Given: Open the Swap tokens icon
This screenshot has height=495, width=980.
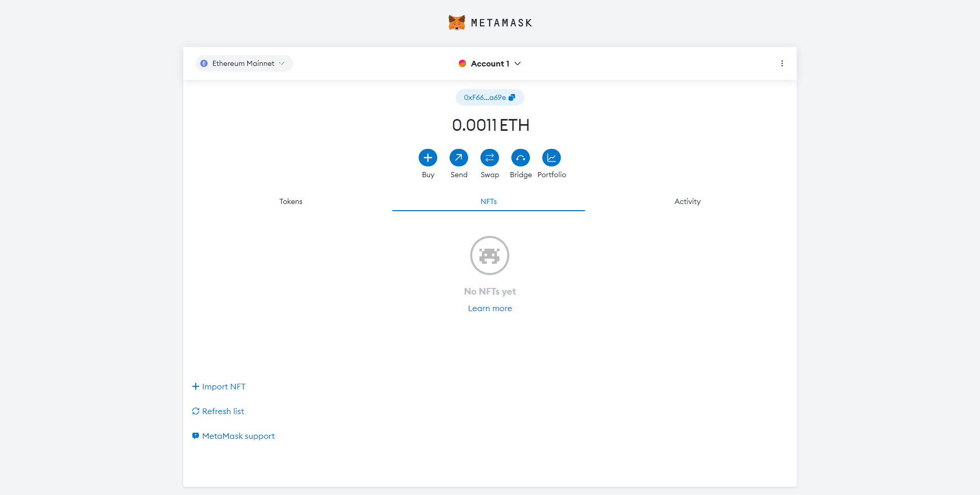Looking at the screenshot, I should coord(490,158).
